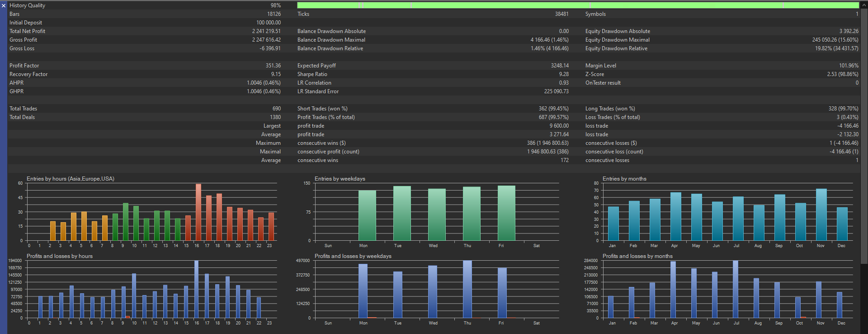Screen dimensions: 868x334
Task: Click the April bar in Entries by months
Action: tap(676, 216)
